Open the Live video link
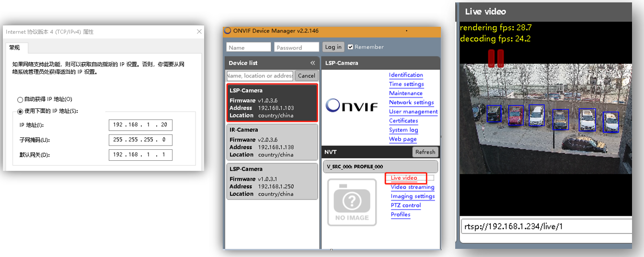This screenshot has width=644, height=257. [404, 178]
